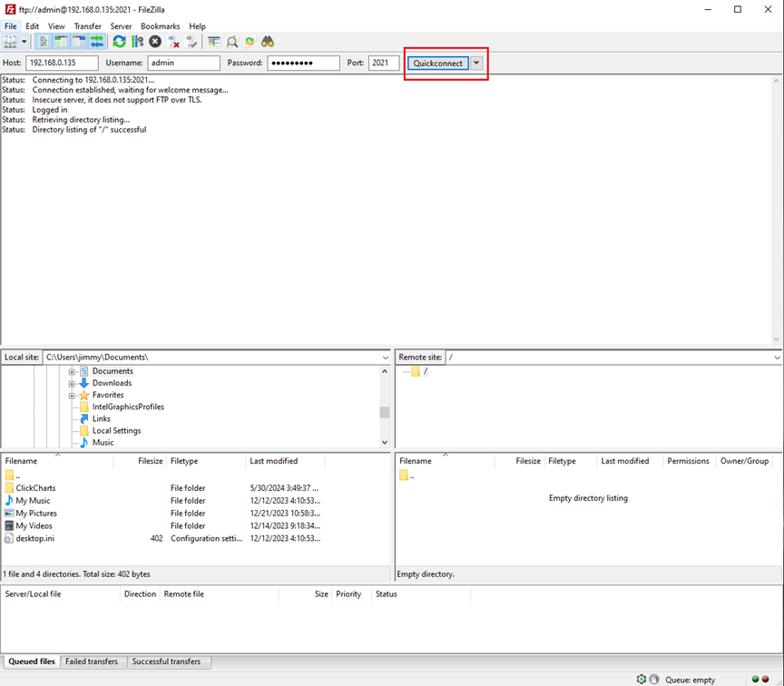Screen dimensions: 784x686
Task: Select Downloads folder in local tree
Action: (112, 383)
